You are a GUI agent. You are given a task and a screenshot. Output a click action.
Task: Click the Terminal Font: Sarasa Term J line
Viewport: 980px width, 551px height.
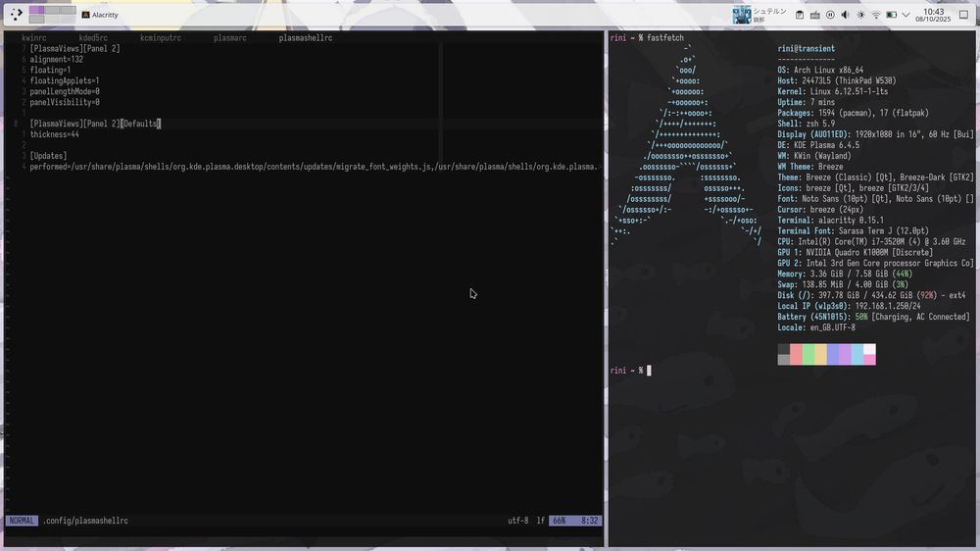pos(854,230)
